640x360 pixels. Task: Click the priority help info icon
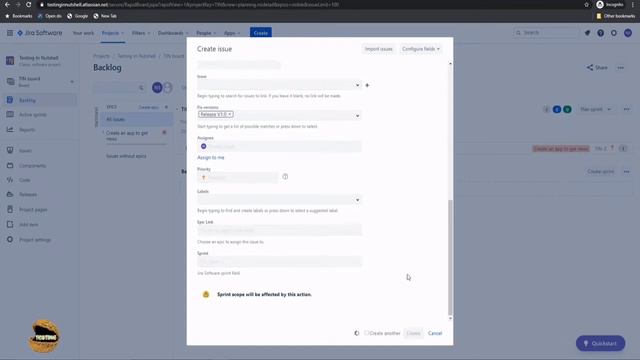pyautogui.click(x=285, y=177)
